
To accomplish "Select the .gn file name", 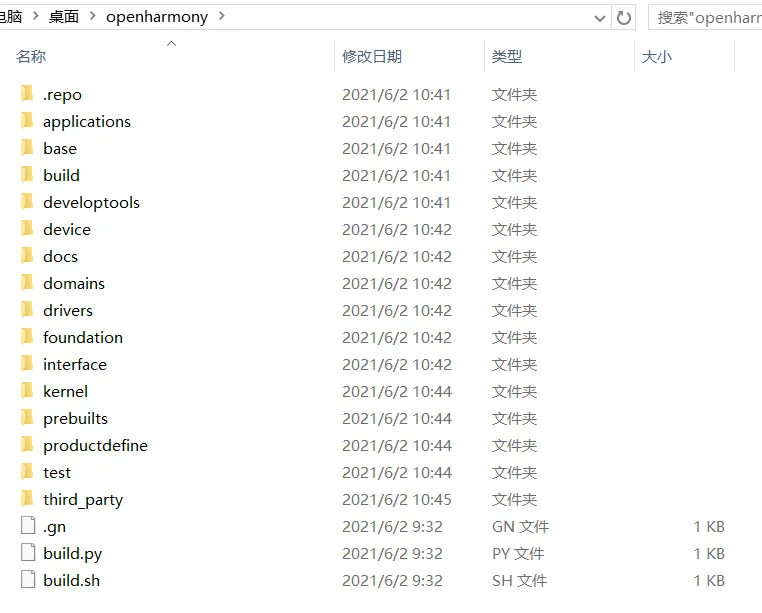I will (54, 527).
